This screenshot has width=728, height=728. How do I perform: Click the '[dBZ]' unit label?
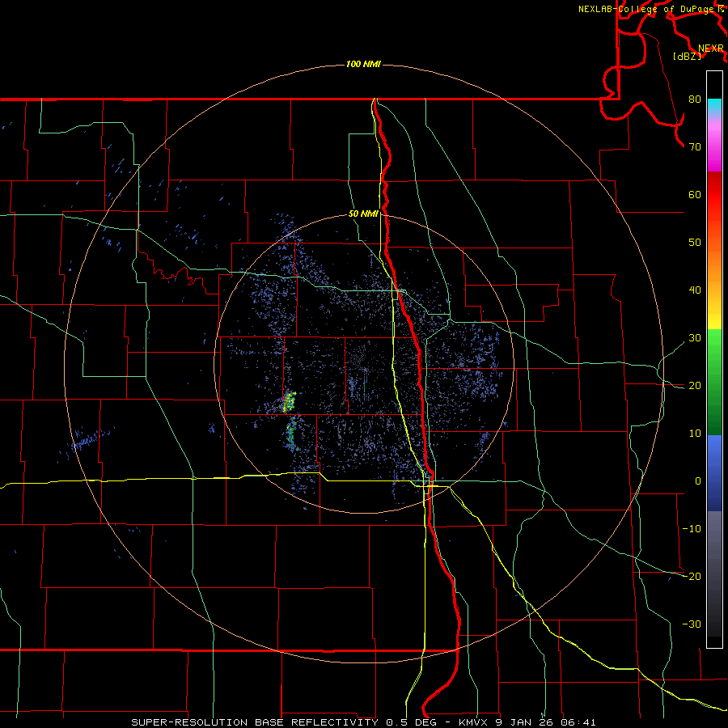point(687,57)
